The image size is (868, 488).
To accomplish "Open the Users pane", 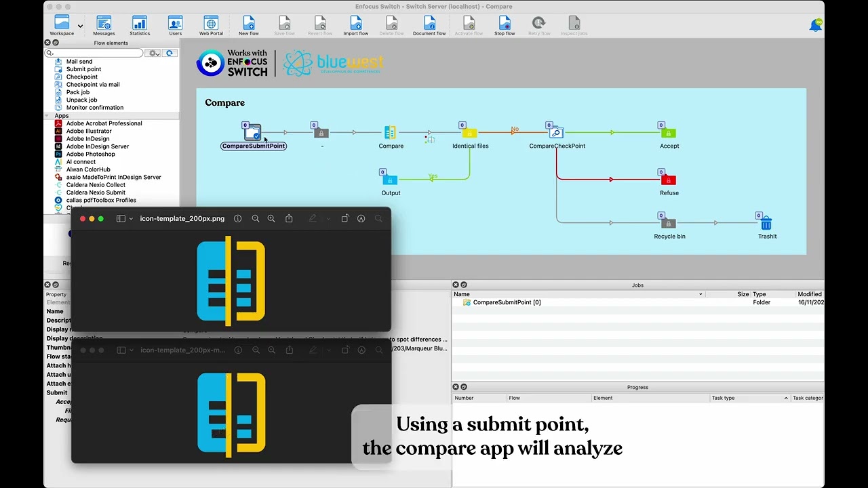I will (x=175, y=26).
